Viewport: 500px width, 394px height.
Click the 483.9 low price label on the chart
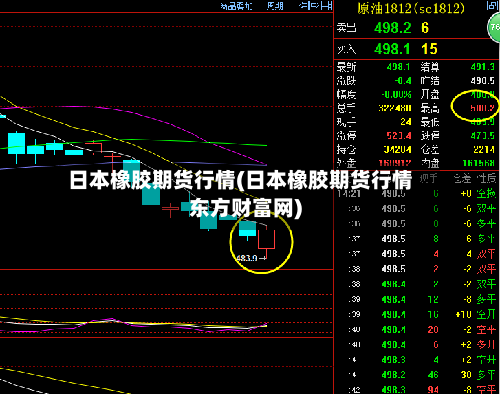click(247, 258)
